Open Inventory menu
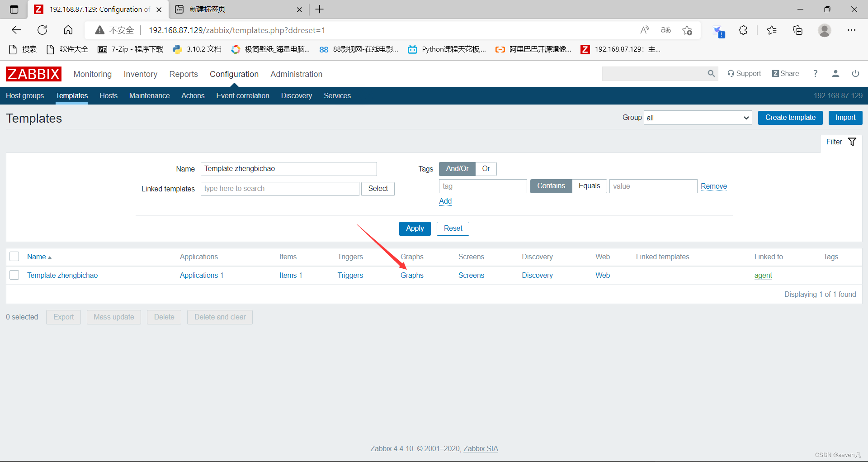The width and height of the screenshot is (868, 462). pyautogui.click(x=141, y=74)
